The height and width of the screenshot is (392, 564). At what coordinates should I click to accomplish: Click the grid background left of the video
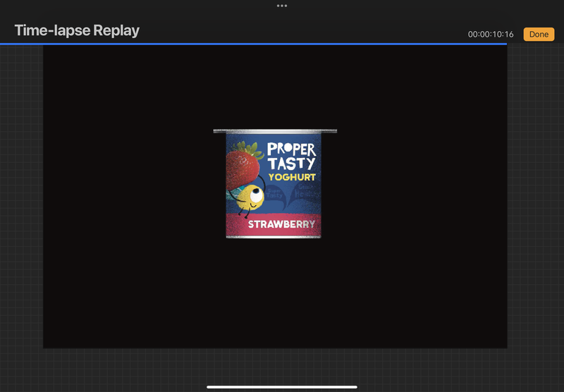click(x=21, y=212)
